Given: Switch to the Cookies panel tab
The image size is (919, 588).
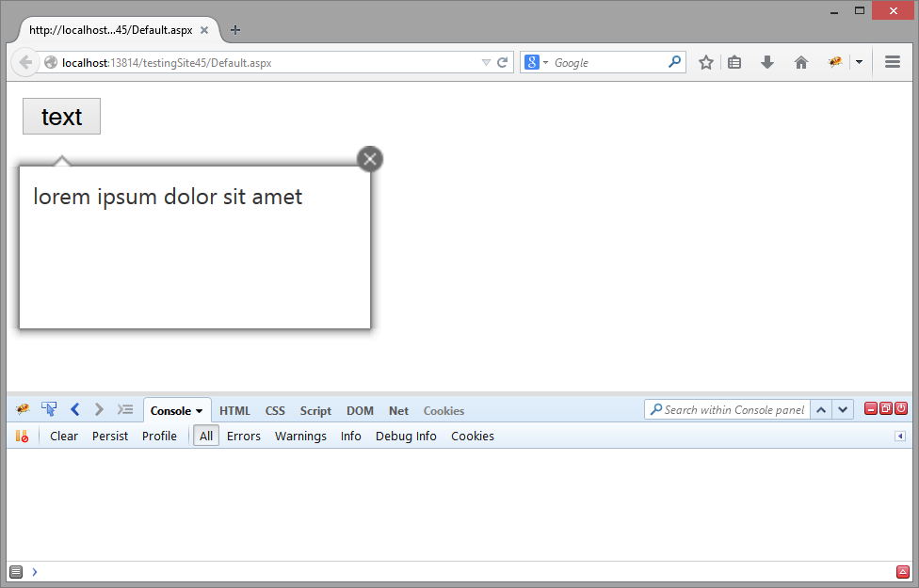Looking at the screenshot, I should click(443, 411).
